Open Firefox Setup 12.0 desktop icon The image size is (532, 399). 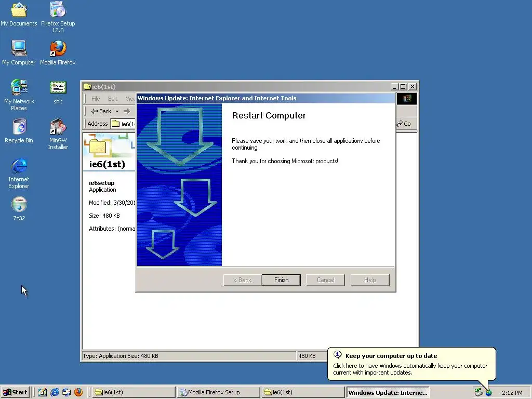pos(58,16)
